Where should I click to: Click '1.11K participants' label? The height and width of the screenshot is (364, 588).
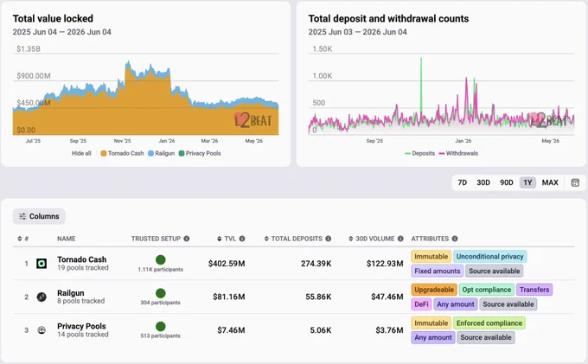pos(161,270)
